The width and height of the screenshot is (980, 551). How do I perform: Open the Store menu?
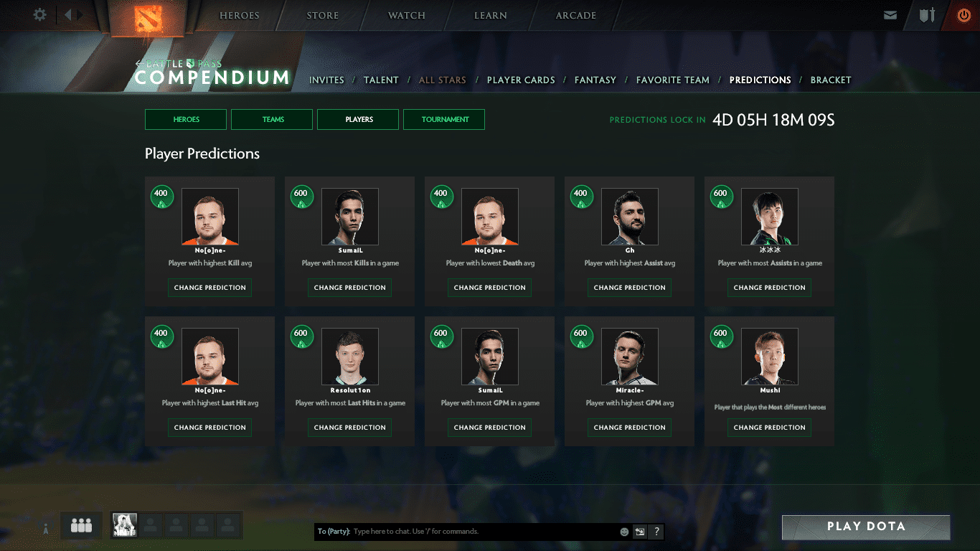322,16
